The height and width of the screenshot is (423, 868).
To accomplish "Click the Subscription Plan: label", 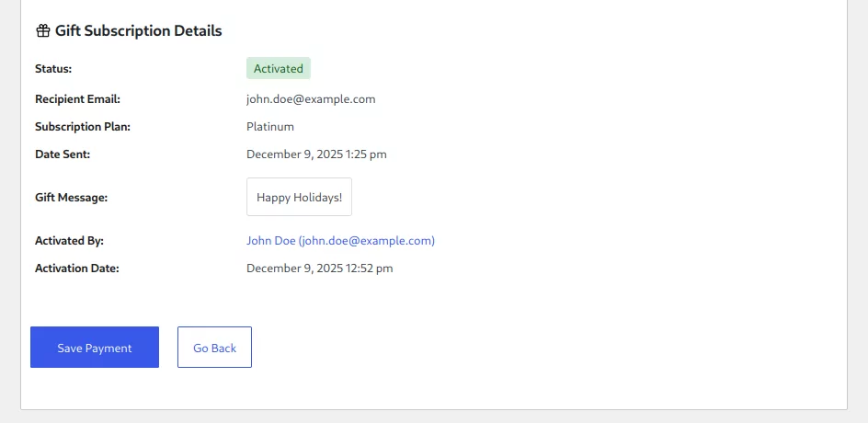I will pos(83,127).
